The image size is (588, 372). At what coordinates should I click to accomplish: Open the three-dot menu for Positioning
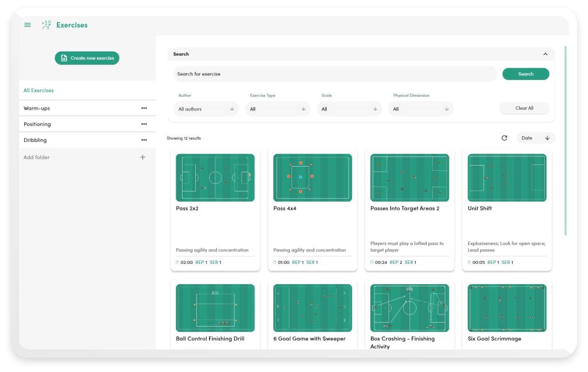(144, 124)
